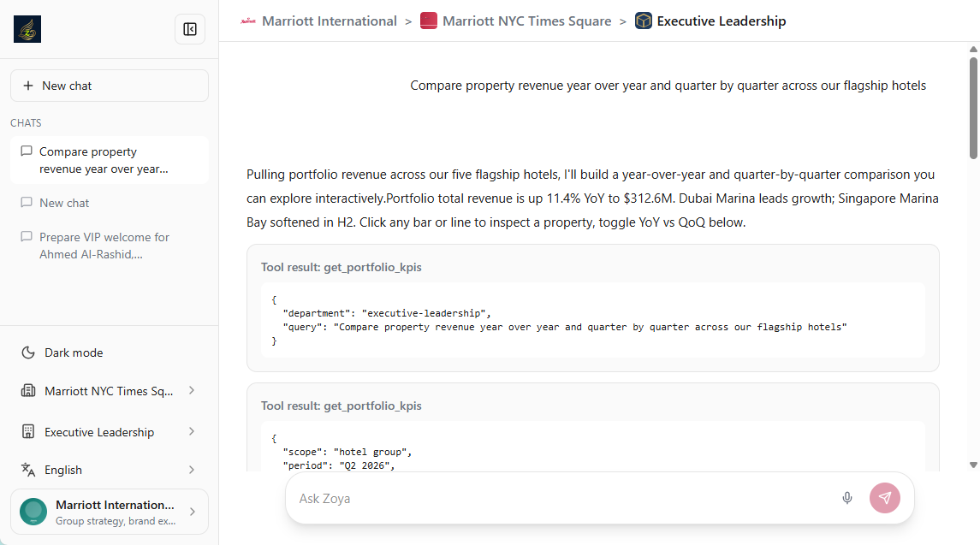The image size is (980, 545).
Task: Click the plus icon in New chat
Action: click(28, 86)
